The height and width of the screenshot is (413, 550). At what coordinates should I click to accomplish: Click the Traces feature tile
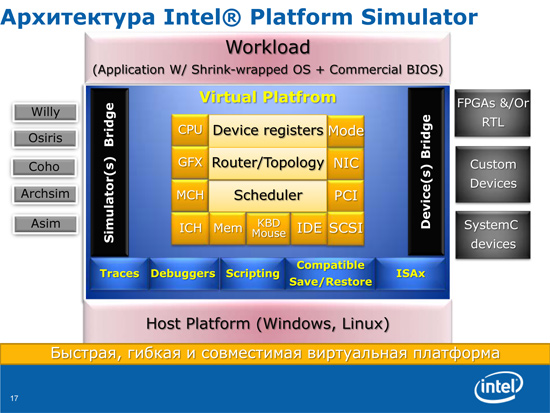point(119,274)
